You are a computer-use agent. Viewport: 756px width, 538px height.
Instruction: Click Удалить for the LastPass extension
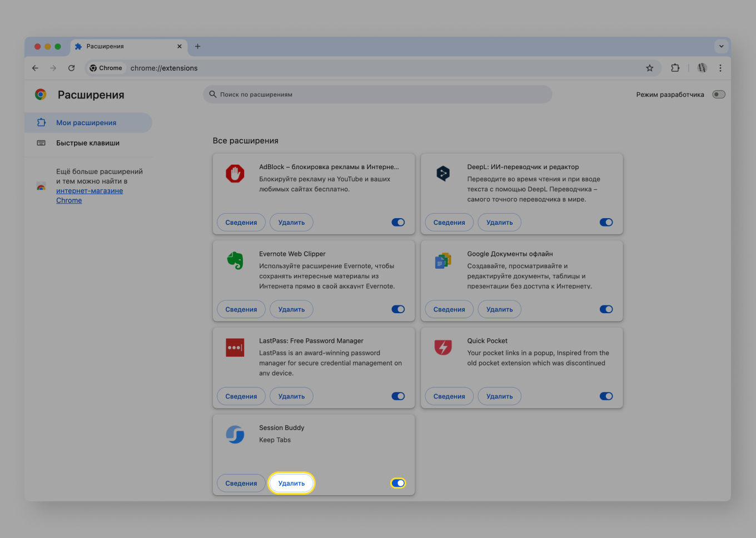291,396
